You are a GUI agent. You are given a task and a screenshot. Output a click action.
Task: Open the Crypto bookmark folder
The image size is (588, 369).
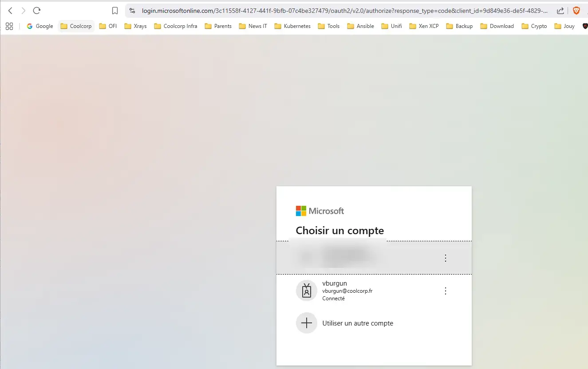coord(534,26)
